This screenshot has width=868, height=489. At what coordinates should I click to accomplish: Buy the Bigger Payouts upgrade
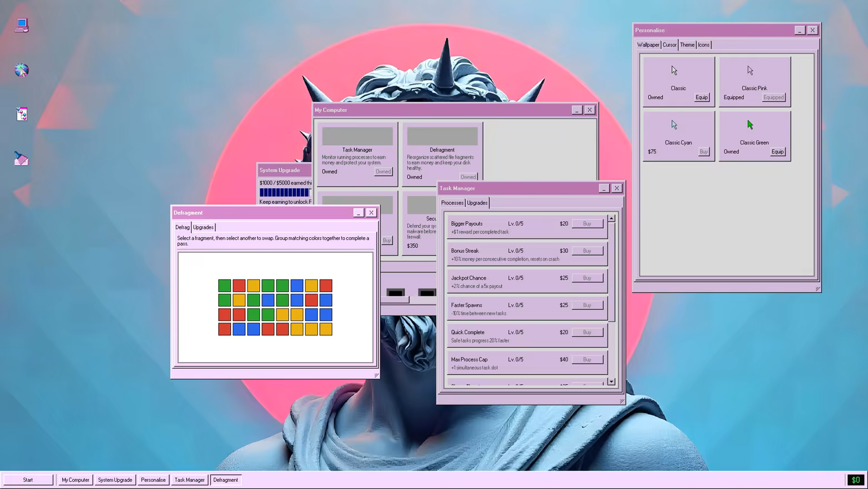pos(587,224)
